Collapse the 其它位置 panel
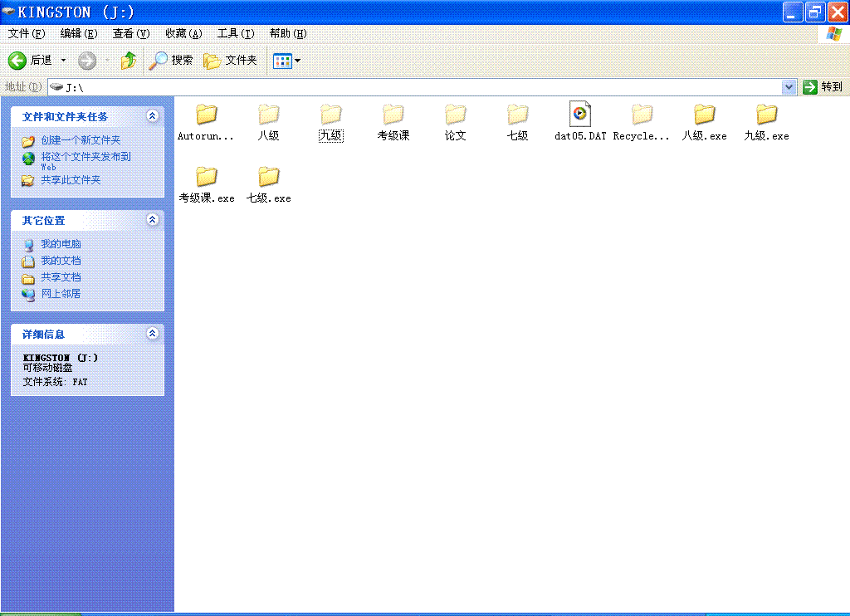 pyautogui.click(x=152, y=220)
